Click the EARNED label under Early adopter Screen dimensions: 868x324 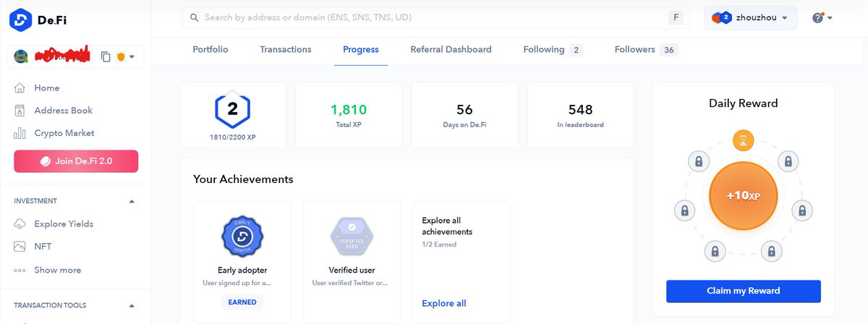click(x=242, y=302)
